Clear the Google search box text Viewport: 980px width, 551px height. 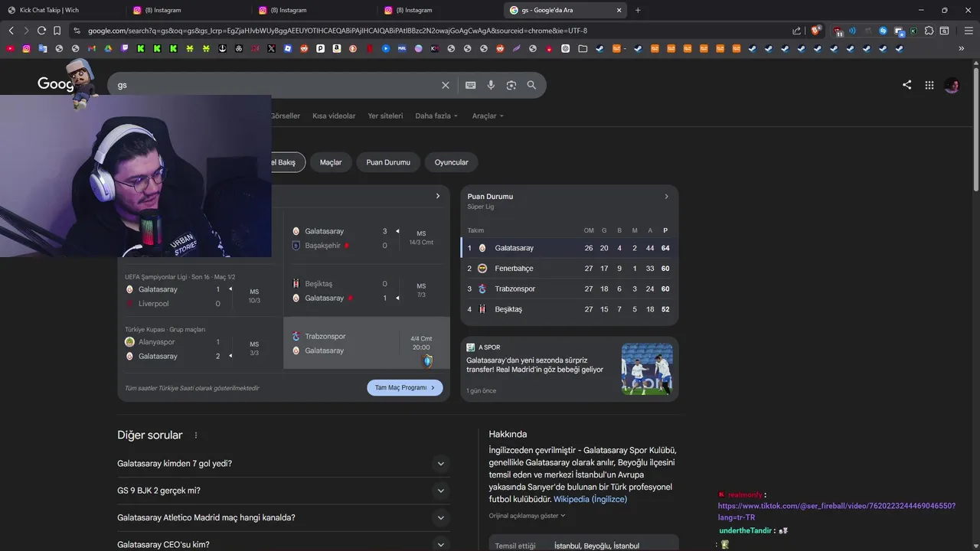point(445,85)
